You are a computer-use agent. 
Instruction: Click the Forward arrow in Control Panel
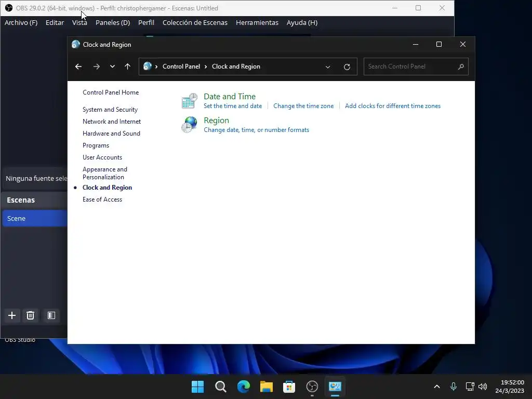(96, 66)
